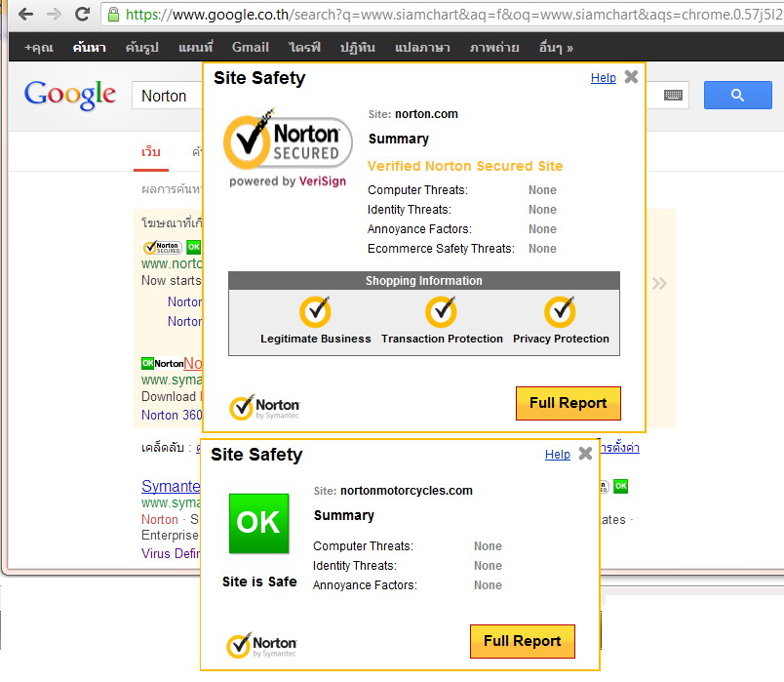This screenshot has height=682, width=784.
Task: Click the Privacy Protection checkmark icon
Action: coord(560,311)
